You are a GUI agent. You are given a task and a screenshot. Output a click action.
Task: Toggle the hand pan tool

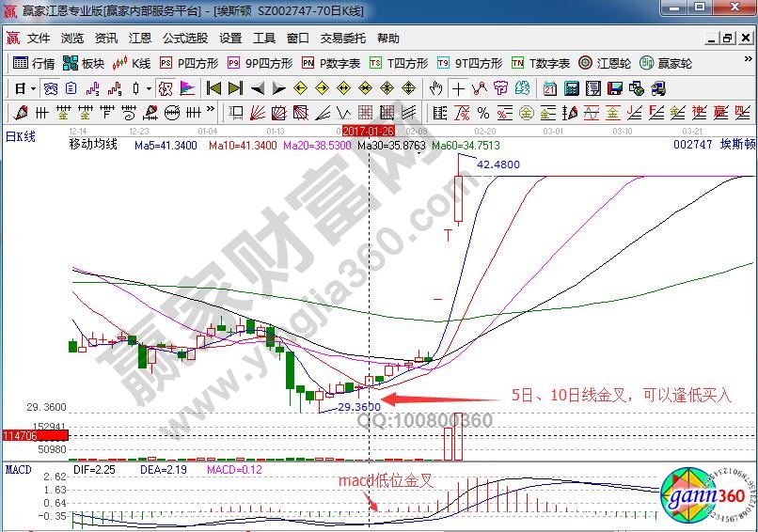(x=435, y=88)
